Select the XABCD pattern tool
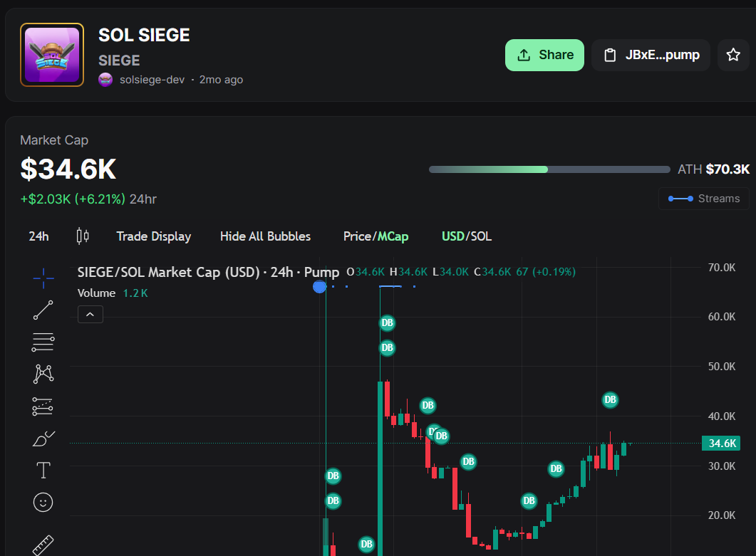 pyautogui.click(x=43, y=374)
